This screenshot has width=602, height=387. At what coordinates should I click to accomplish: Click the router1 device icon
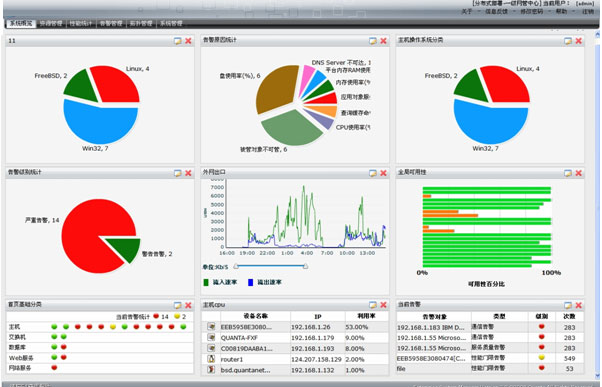point(211,359)
